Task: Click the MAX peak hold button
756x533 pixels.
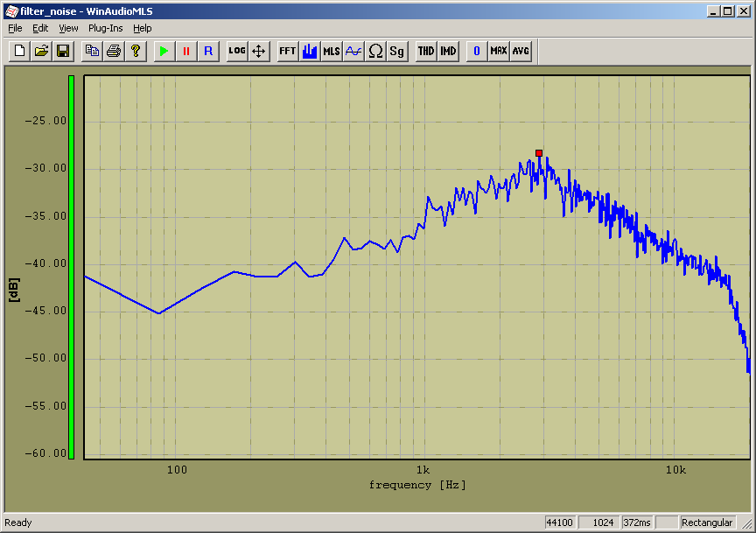Action: [499, 51]
